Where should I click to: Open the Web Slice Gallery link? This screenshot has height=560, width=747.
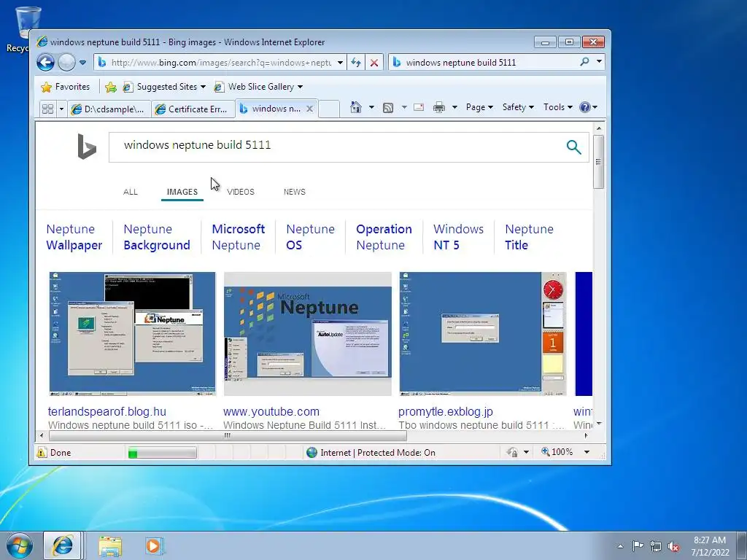[258, 87]
